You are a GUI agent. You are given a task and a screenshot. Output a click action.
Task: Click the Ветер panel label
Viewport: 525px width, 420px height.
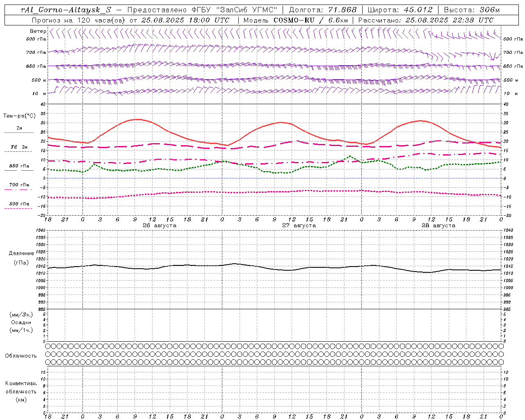(38, 31)
